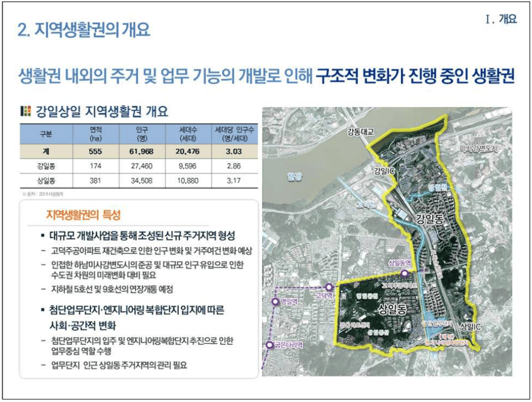Click the 굽은다리역 station circle marker on map
Image resolution: width=532 pixels, height=402 pixels.
coord(269,345)
